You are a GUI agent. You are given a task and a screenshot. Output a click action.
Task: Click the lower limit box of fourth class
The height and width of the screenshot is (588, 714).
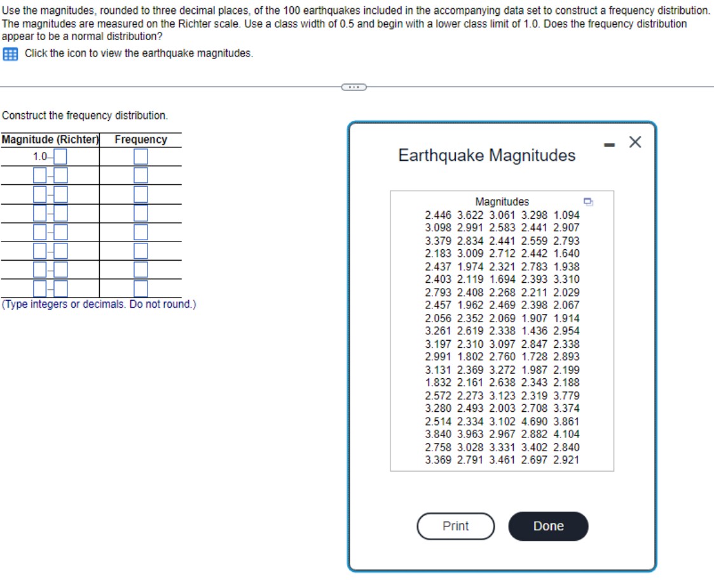point(39,213)
